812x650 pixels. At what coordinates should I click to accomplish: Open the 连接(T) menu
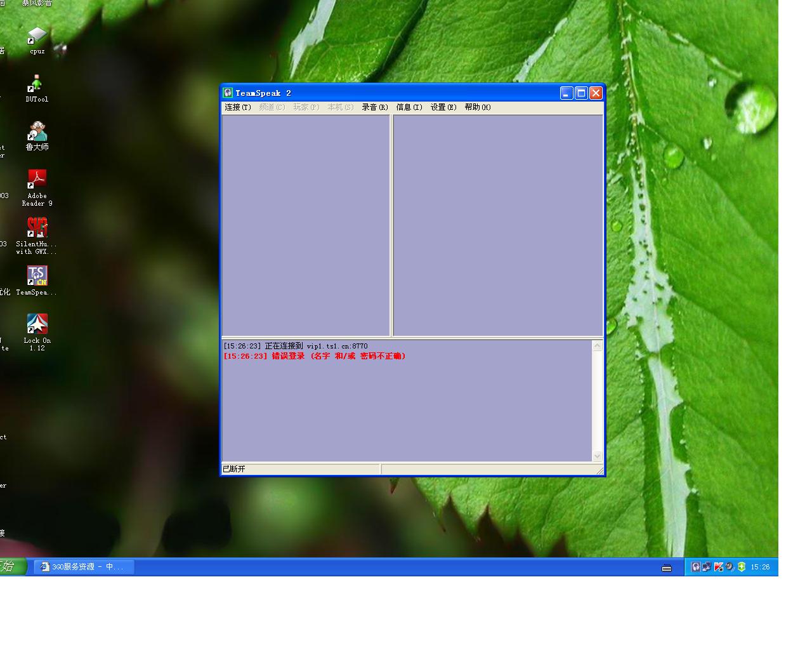238,107
